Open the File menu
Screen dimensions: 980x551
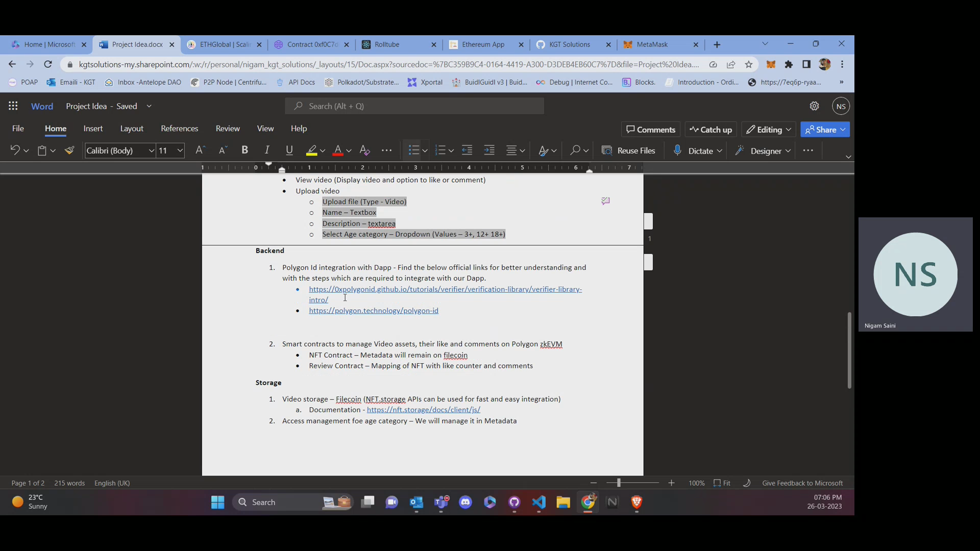18,129
